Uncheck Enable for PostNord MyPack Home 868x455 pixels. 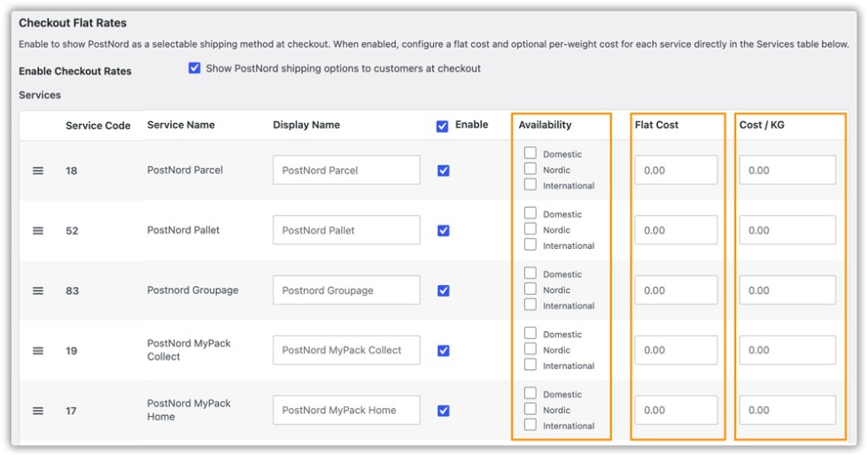(x=444, y=411)
